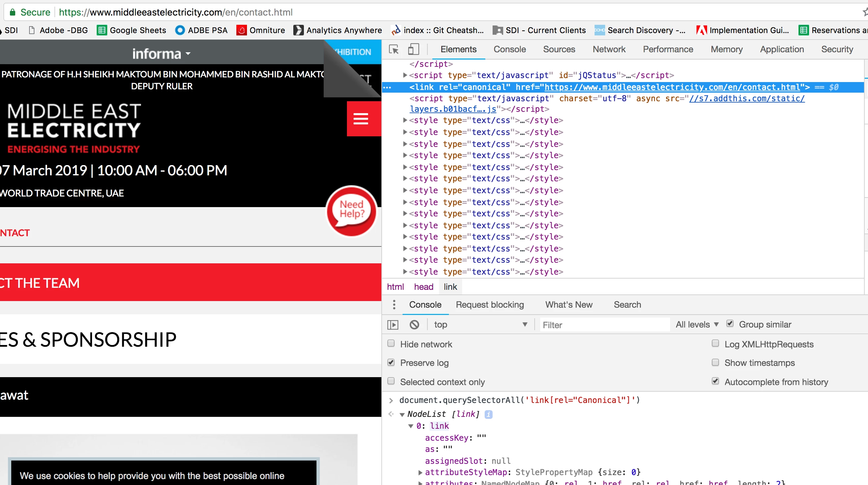Show the console sidebar icon
The height and width of the screenshot is (485, 868).
coord(393,325)
